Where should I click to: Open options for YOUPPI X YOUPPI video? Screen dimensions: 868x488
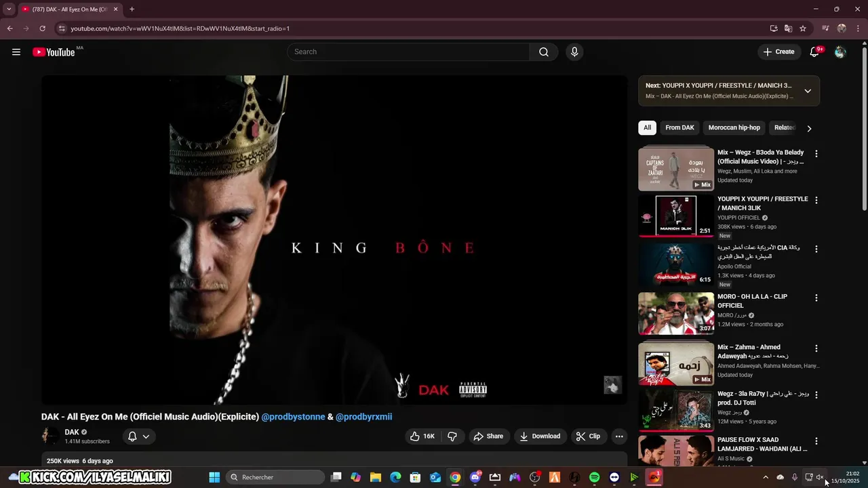pos(816,200)
